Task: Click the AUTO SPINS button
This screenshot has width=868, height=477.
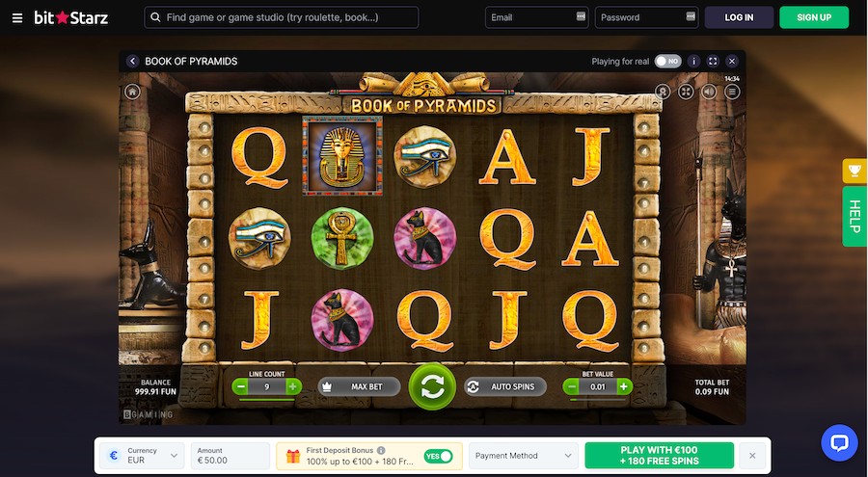Action: tap(504, 386)
